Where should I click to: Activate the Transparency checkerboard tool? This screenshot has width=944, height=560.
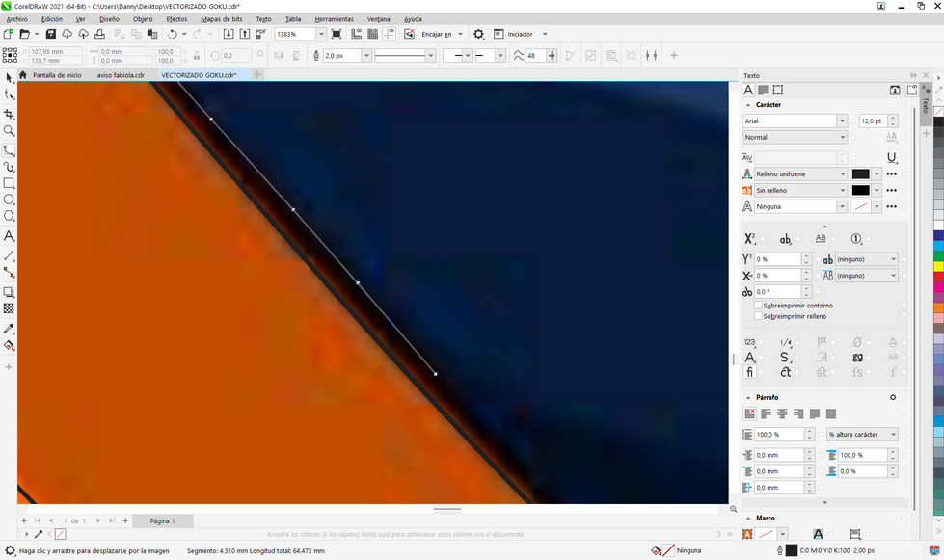pyautogui.click(x=9, y=308)
